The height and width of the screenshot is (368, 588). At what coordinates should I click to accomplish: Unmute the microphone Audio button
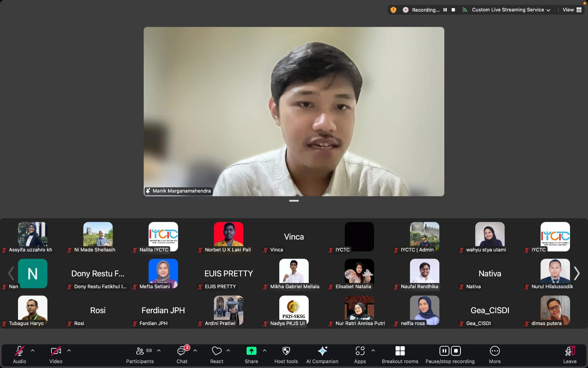point(19,351)
